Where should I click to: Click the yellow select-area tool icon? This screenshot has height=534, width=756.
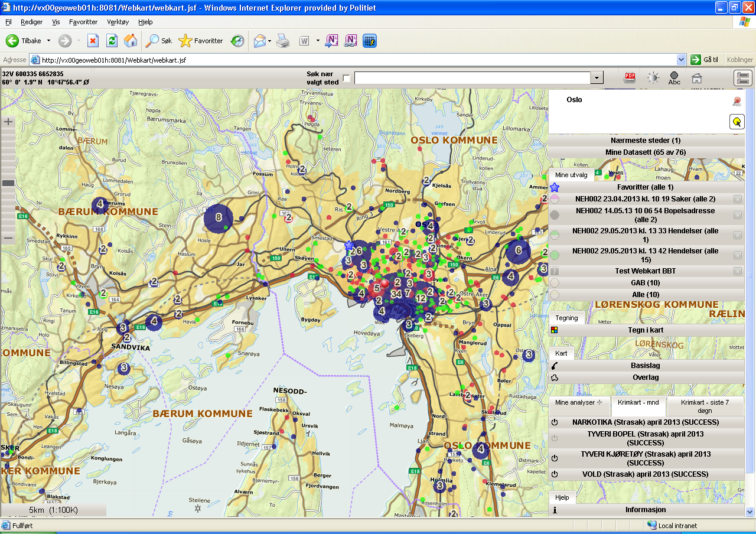[737, 122]
